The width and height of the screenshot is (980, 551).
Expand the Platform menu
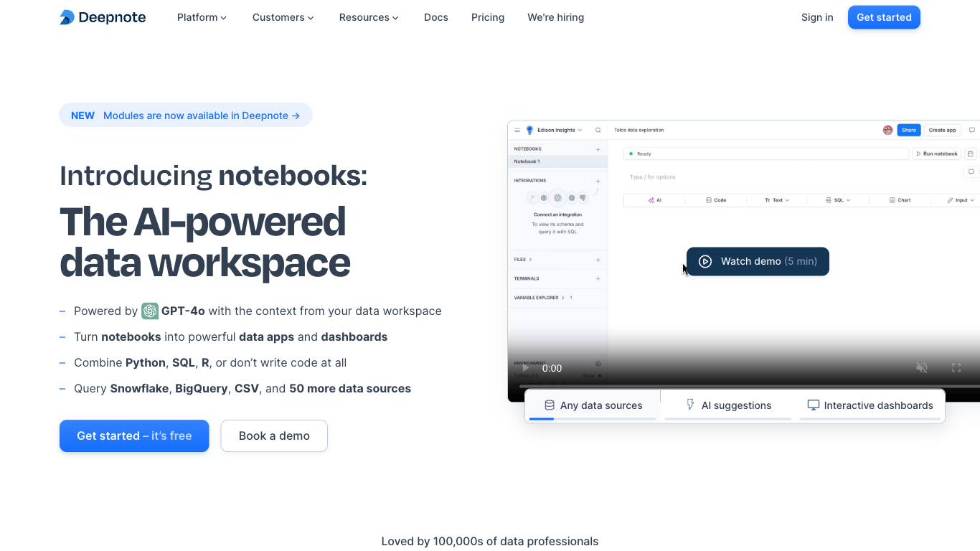pos(202,17)
